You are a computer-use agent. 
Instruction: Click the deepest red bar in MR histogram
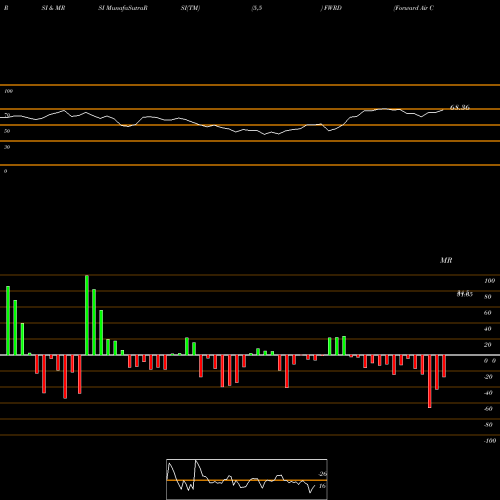430,381
